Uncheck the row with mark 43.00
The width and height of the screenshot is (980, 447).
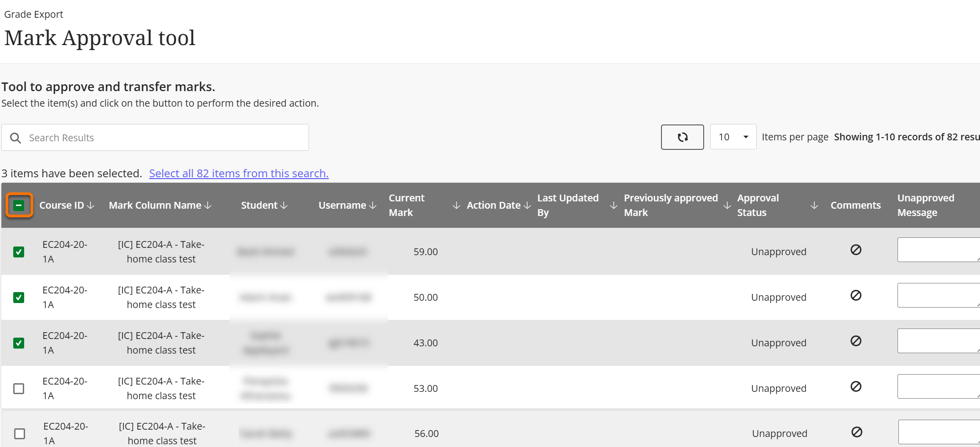click(19, 343)
